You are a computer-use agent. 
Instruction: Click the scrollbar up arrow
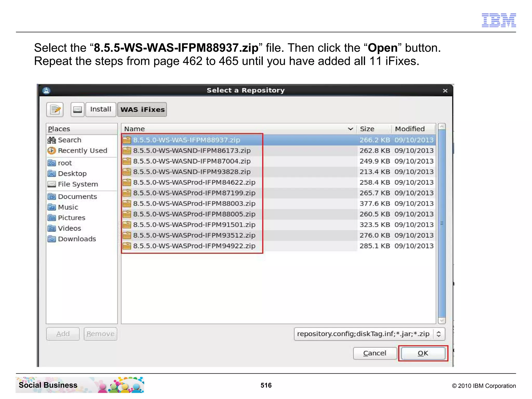(x=442, y=127)
